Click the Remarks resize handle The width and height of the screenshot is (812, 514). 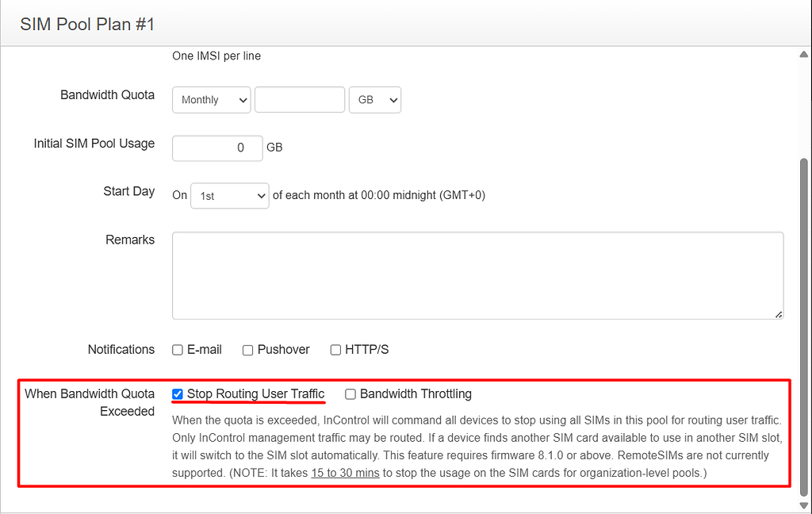click(778, 316)
